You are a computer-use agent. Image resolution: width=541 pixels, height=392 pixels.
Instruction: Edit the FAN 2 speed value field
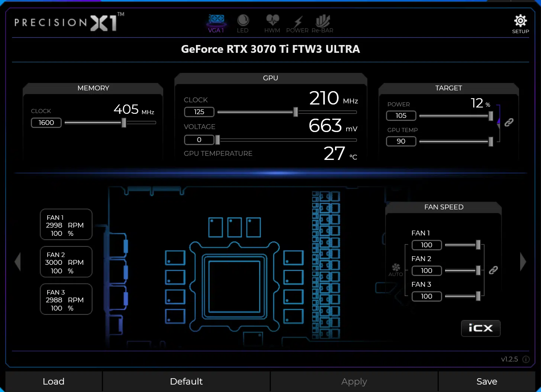(x=426, y=271)
